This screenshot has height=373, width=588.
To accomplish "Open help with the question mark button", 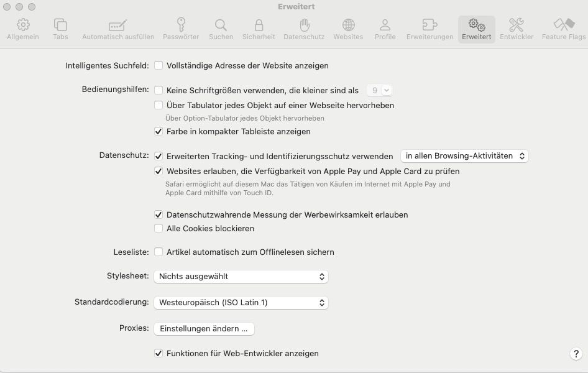I will [576, 354].
